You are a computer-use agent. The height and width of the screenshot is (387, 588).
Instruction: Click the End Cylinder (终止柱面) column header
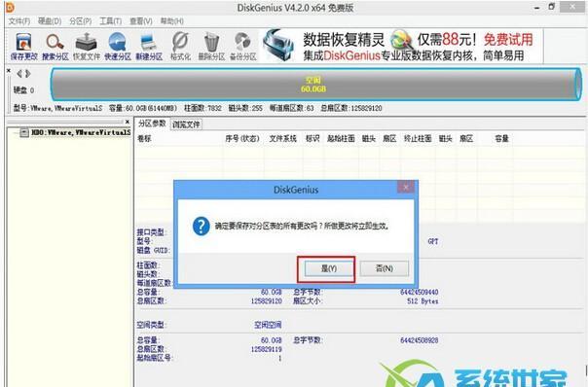click(x=418, y=139)
